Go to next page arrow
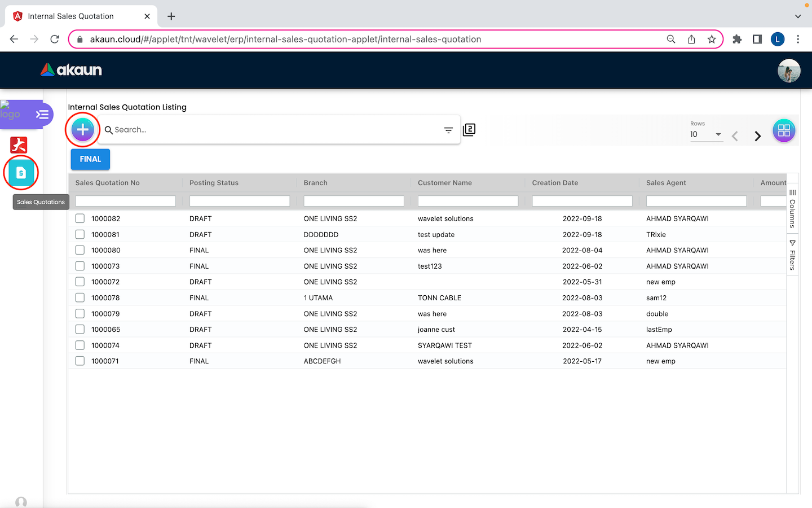Screen dimensions: 812x508 pos(757,136)
